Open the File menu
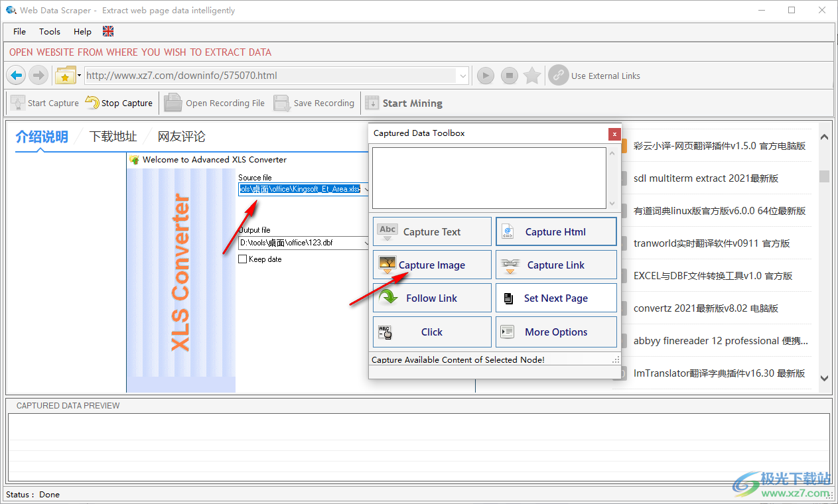838x504 pixels. coord(20,31)
